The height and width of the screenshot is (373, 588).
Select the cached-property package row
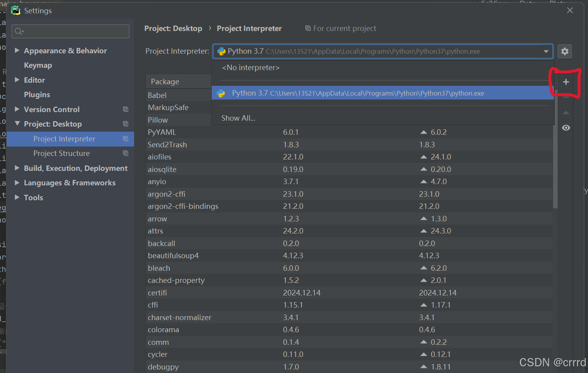click(349, 281)
